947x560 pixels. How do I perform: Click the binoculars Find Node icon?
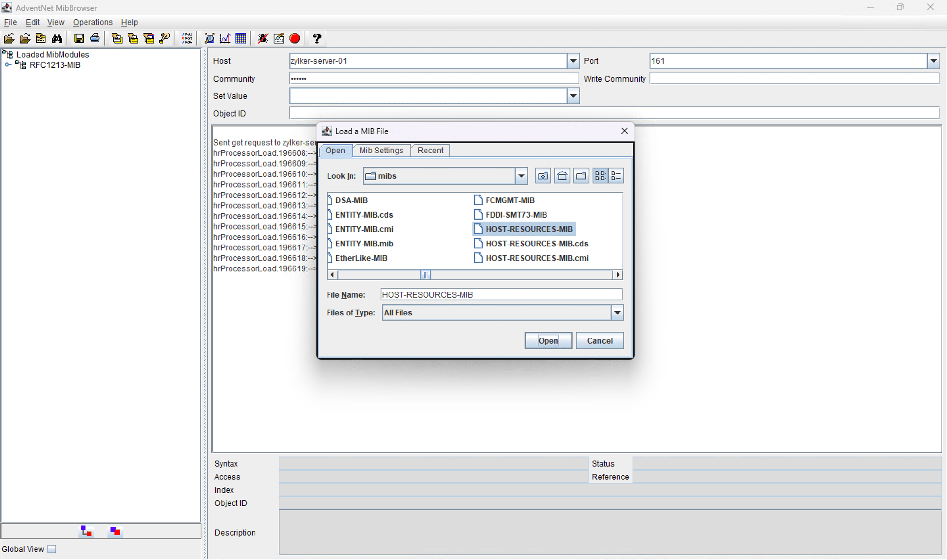coord(57,38)
